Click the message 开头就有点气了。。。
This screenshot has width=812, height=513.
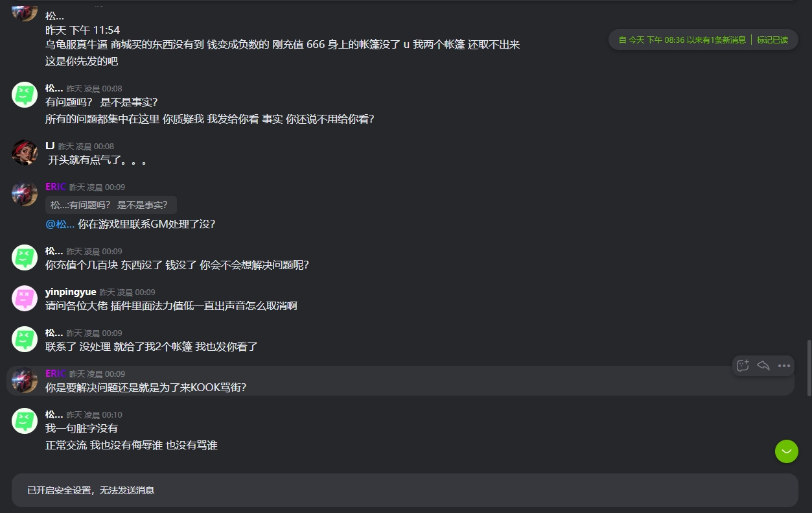(x=97, y=160)
